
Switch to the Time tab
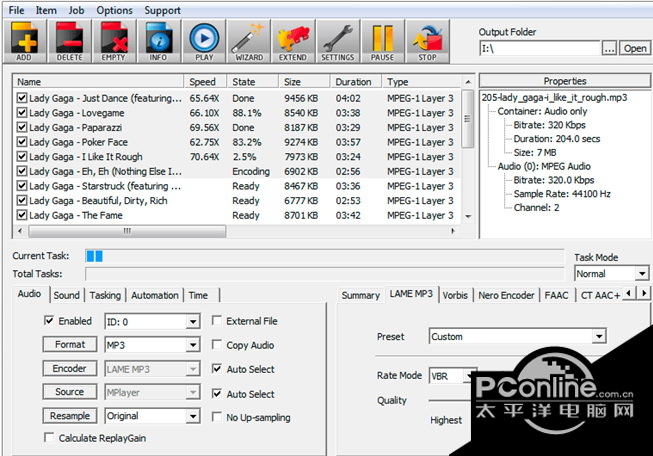198,295
